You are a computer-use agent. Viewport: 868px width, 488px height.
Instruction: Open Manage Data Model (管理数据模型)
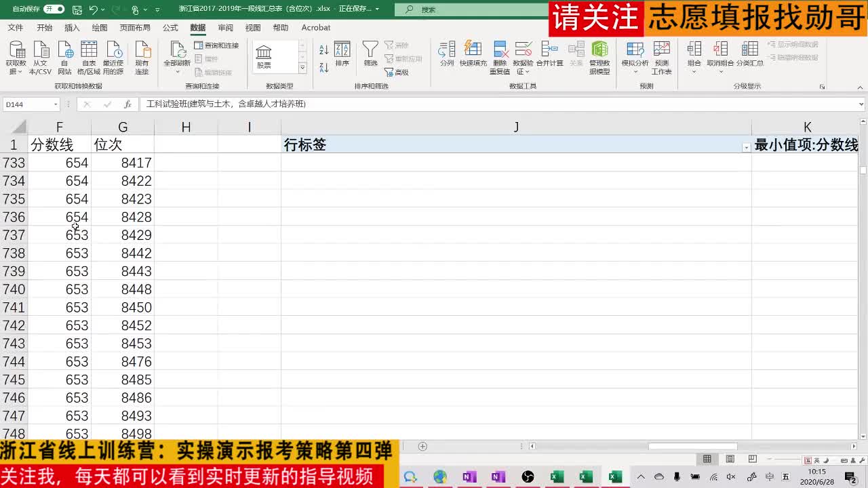click(599, 58)
